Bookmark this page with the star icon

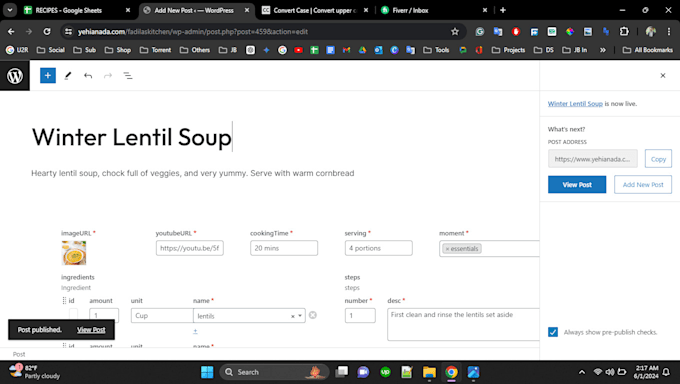[454, 31]
